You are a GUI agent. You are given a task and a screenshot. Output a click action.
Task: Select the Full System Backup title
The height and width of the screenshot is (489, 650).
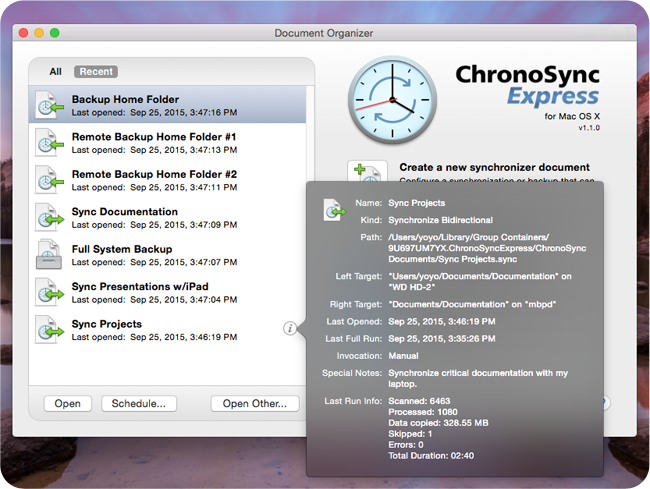(122, 249)
